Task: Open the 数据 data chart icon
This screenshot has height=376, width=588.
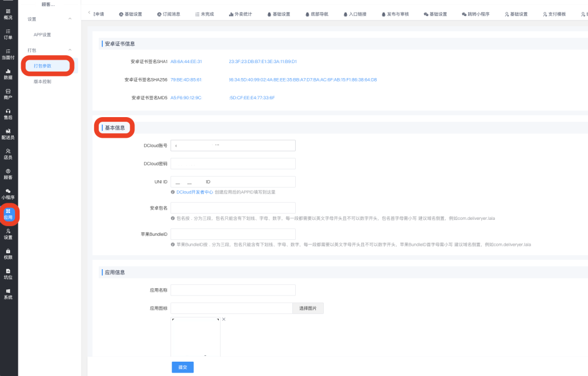Action: (x=8, y=74)
